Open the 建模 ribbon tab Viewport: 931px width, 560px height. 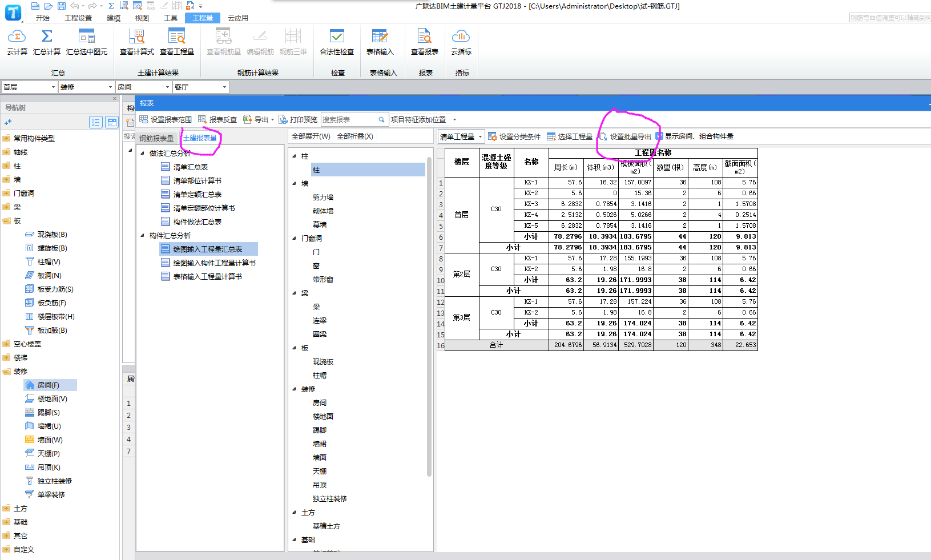[114, 18]
